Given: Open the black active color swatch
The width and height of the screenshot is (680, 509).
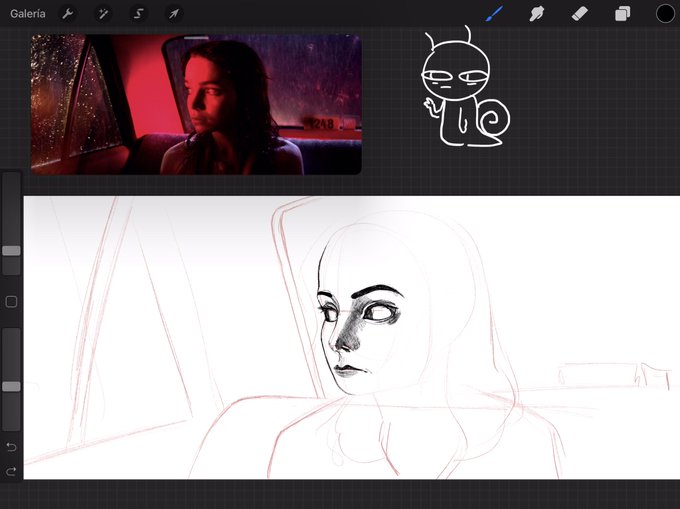Looking at the screenshot, I should pyautogui.click(x=665, y=14).
